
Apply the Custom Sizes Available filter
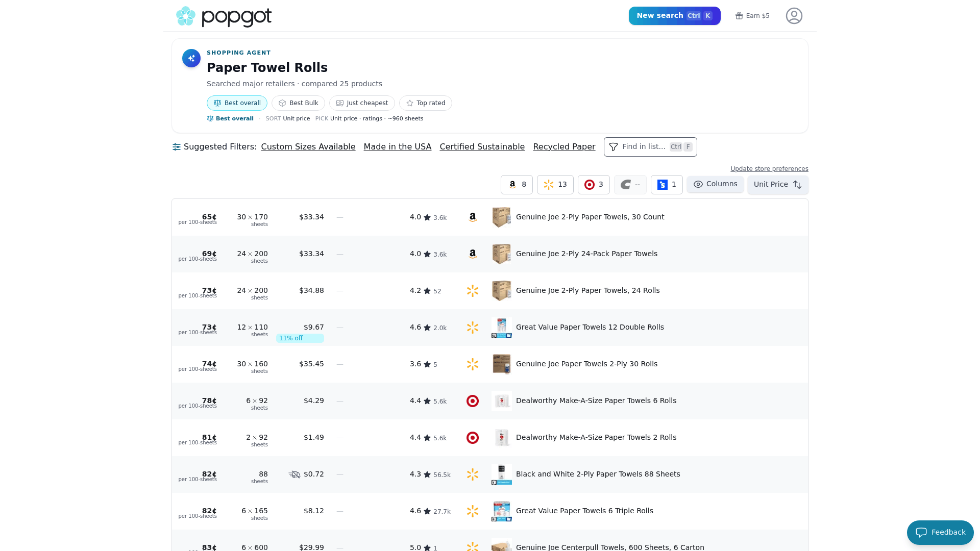[x=308, y=147]
